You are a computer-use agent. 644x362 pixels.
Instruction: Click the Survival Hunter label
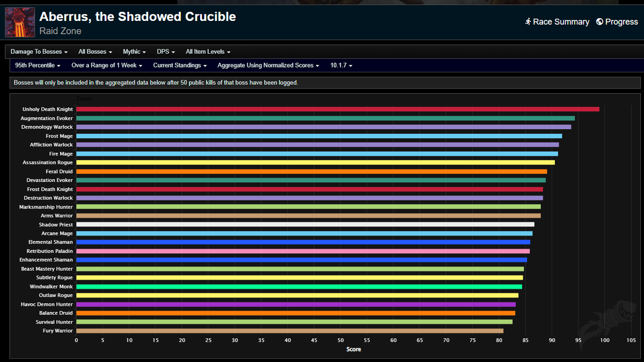(x=54, y=322)
